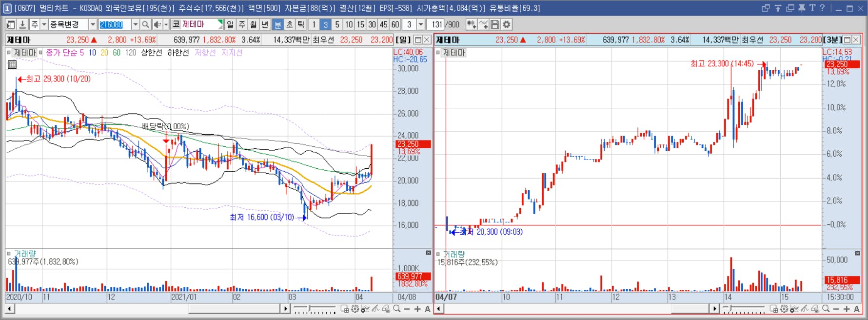Image resolution: width=868 pixels, height=320 pixels.
Task: Maximize the daily chart pane
Action: 418,40
